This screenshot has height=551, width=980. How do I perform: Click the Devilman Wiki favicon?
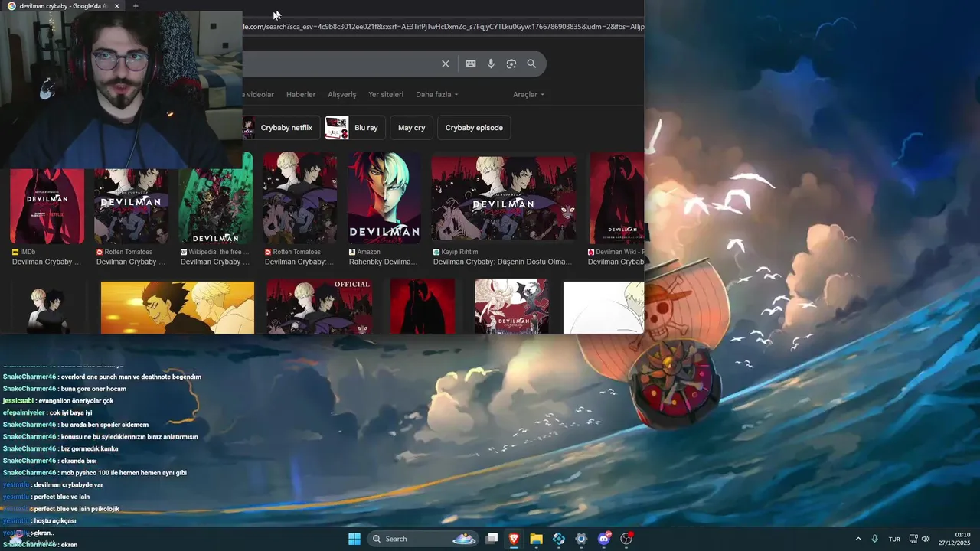pos(591,252)
